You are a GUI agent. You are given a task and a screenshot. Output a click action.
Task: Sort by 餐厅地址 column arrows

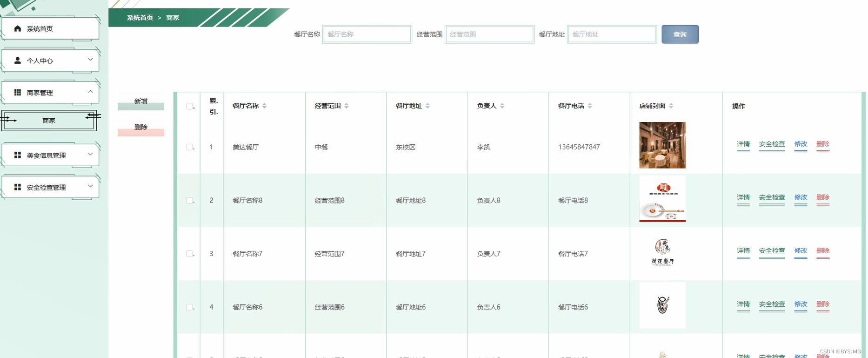427,106
